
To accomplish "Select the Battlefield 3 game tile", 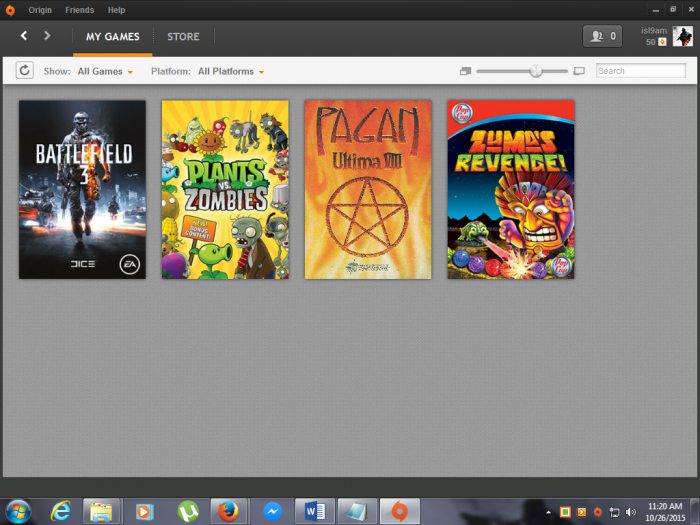I will pyautogui.click(x=82, y=190).
